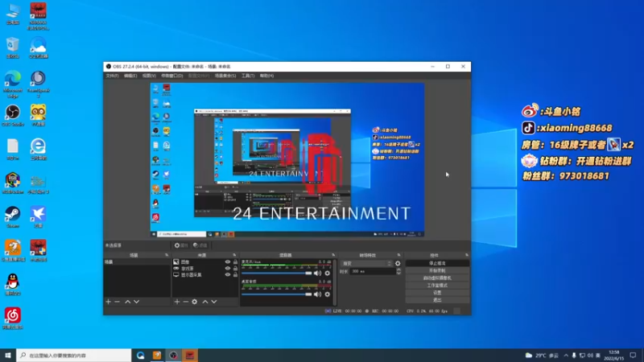Pop out the Audio Mixer dock panel
Screen dimensions: 644x362
333,255
